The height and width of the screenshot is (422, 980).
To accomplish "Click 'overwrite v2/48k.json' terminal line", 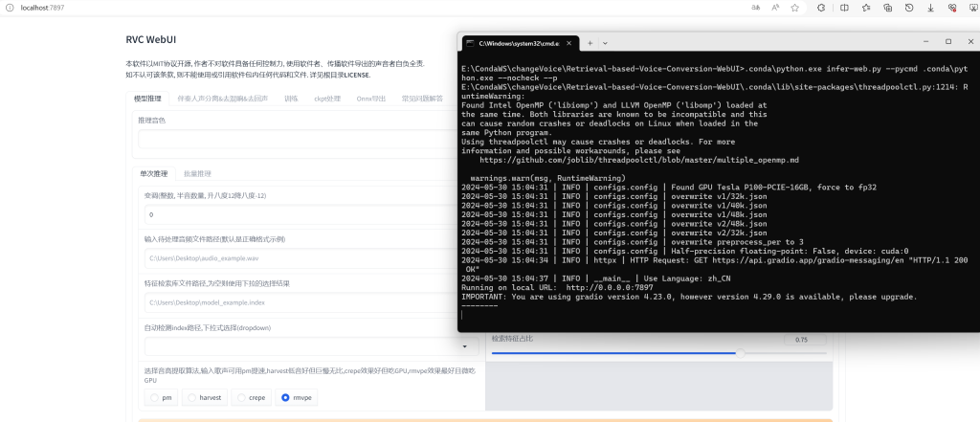I will point(614,224).
